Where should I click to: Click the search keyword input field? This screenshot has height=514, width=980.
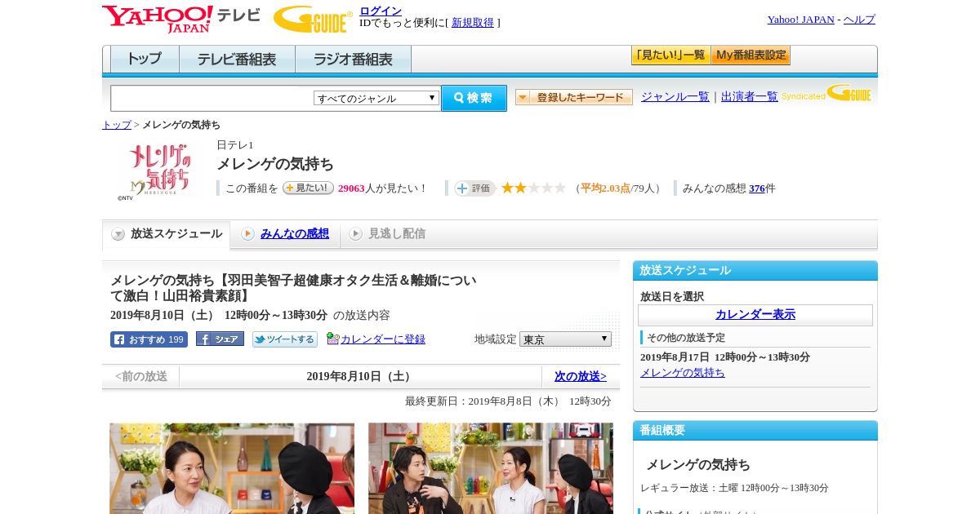click(212, 98)
